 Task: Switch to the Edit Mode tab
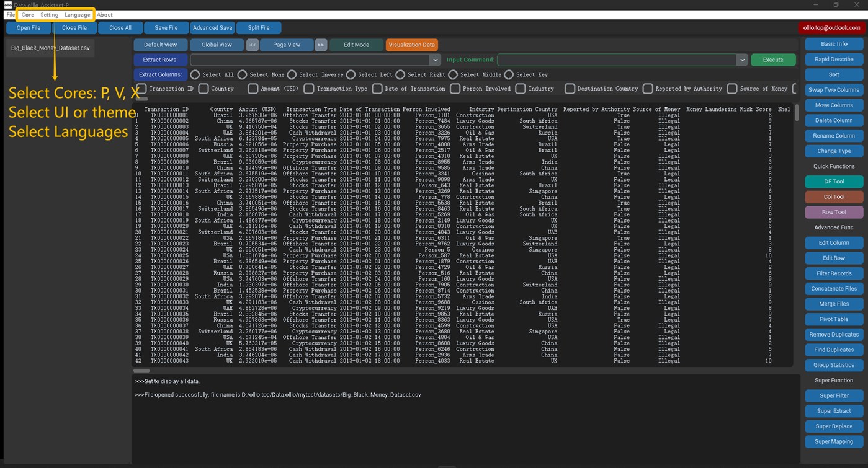point(356,45)
